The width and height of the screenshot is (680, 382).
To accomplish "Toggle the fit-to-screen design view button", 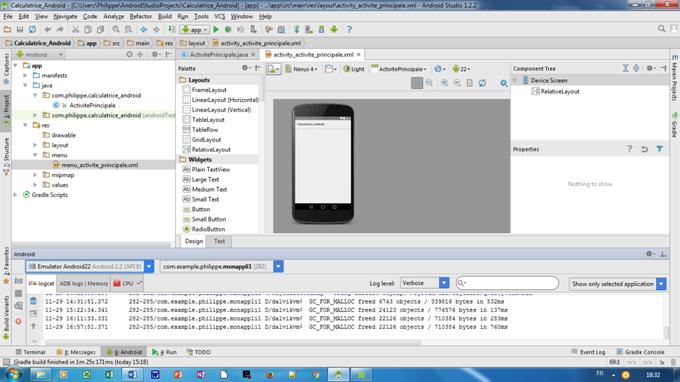I will click(x=417, y=83).
